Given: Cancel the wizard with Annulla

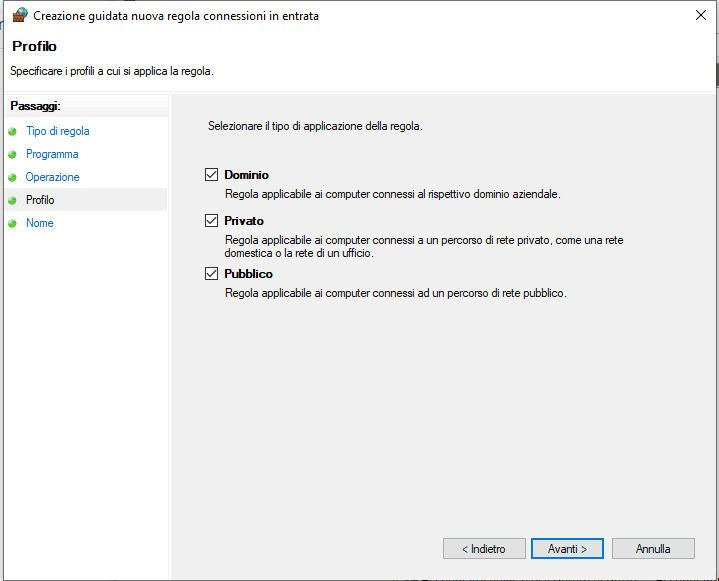Looking at the screenshot, I should click(x=653, y=549).
